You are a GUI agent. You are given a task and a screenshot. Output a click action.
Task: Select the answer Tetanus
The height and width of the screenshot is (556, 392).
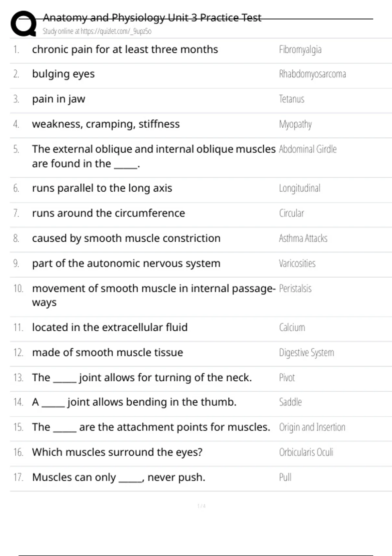pos(291,99)
